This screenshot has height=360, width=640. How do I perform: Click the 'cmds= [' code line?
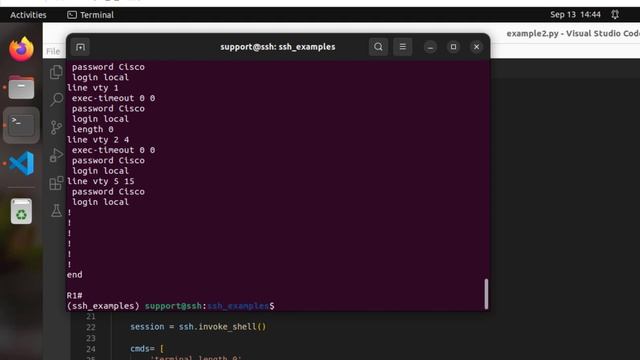coord(147,349)
